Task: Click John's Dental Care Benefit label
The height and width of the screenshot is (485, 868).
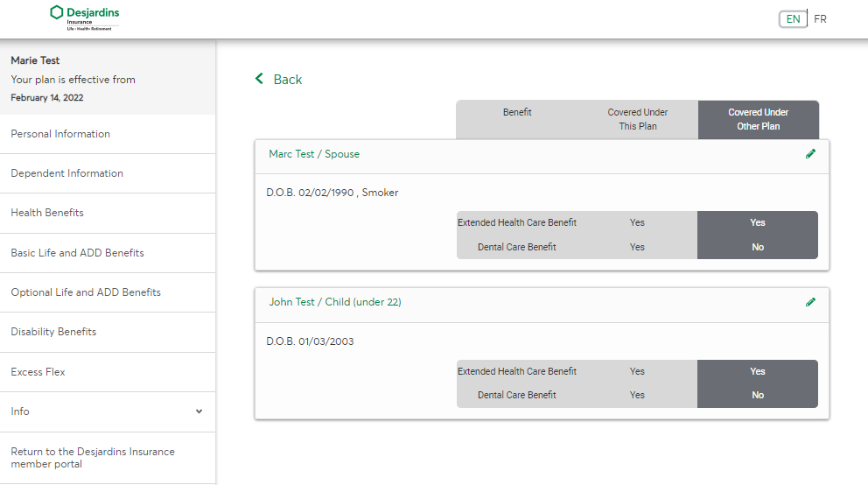Action: [517, 395]
